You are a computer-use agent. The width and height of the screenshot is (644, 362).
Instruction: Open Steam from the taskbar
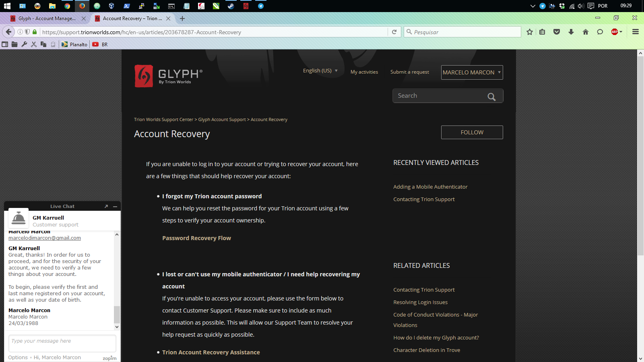point(231,6)
